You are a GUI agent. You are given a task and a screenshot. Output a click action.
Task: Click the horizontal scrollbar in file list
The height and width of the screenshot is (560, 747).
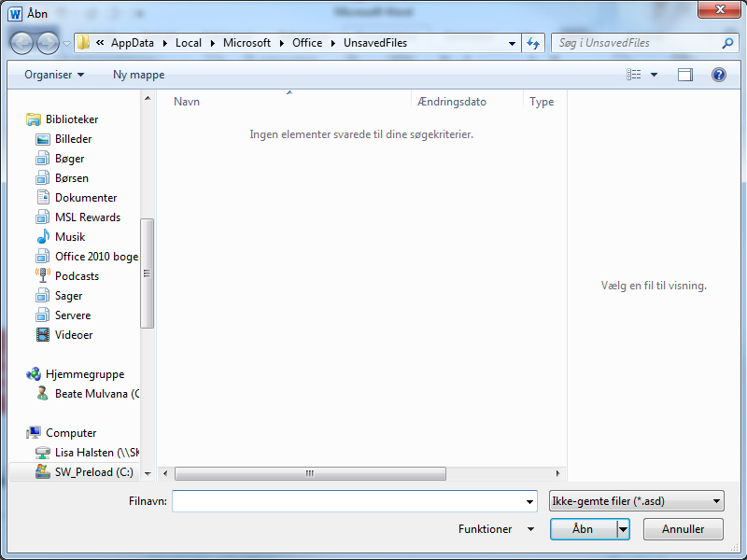click(310, 473)
